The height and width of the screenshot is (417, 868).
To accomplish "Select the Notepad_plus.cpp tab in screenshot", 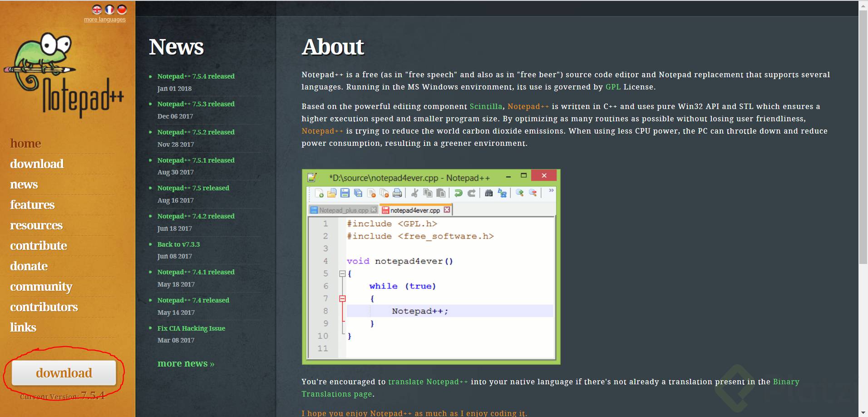I will [344, 210].
